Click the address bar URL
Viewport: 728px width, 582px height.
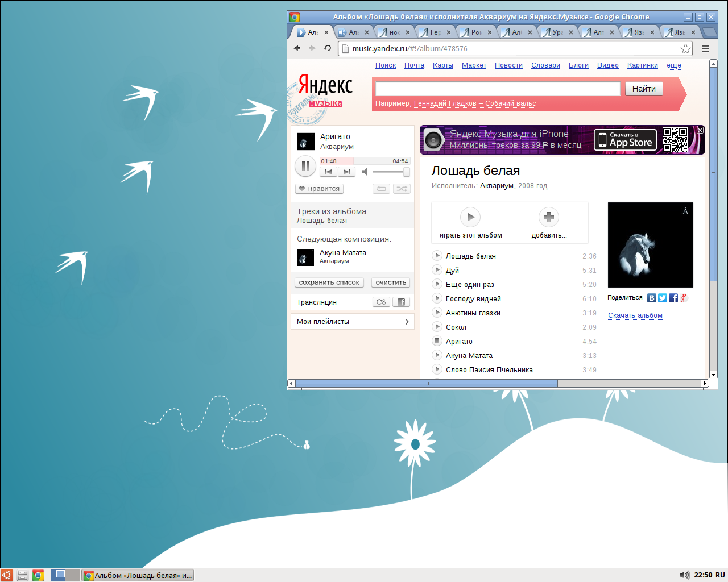(410, 48)
